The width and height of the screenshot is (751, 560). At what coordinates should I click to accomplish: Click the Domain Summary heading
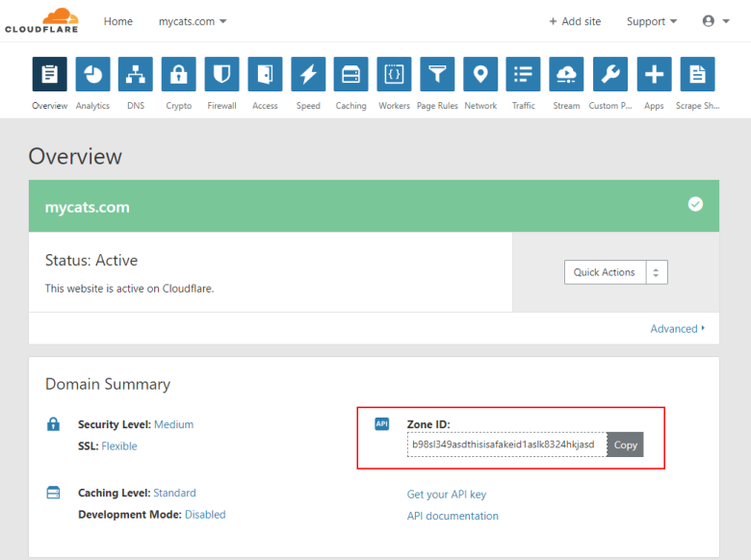tap(108, 384)
